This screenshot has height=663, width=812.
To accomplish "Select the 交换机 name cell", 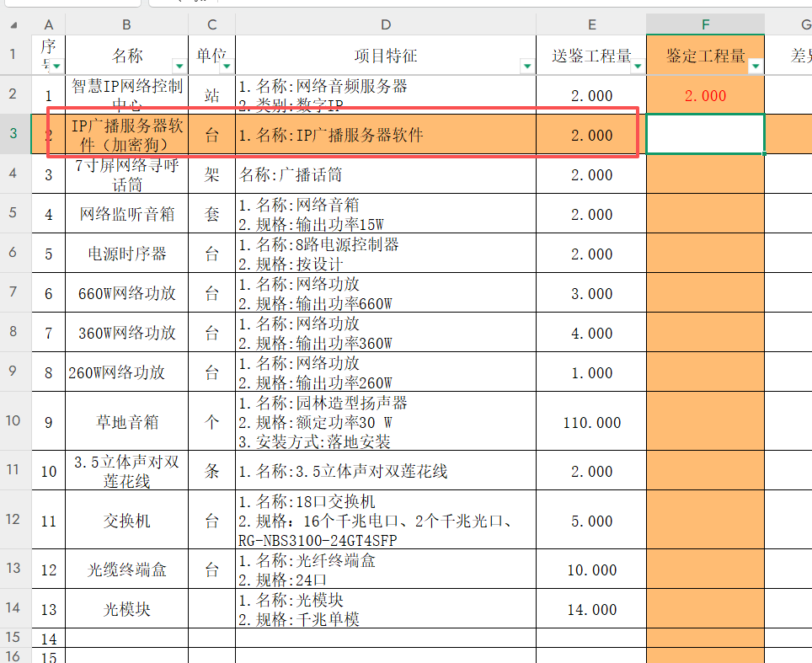I will [126, 521].
